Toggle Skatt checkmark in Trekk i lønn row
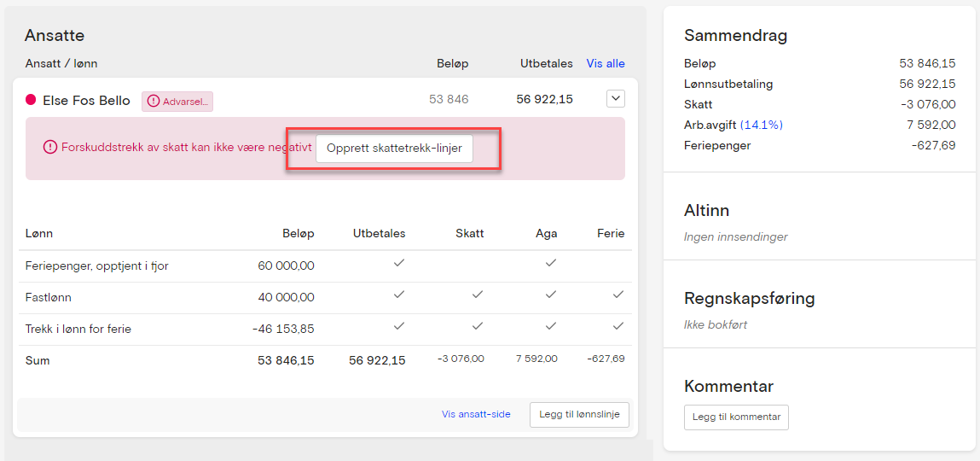 477,326
